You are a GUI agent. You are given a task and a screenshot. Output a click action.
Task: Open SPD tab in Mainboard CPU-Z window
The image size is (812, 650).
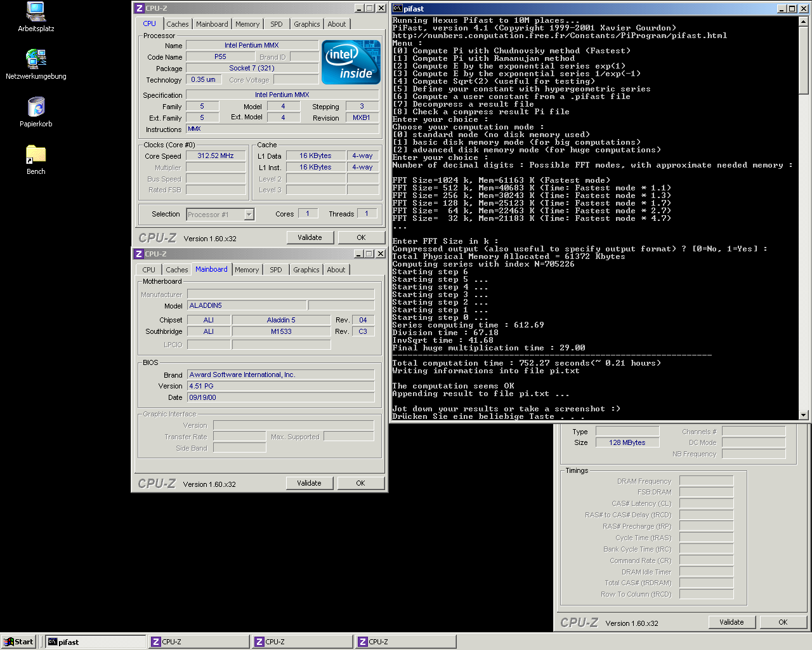[x=276, y=270]
